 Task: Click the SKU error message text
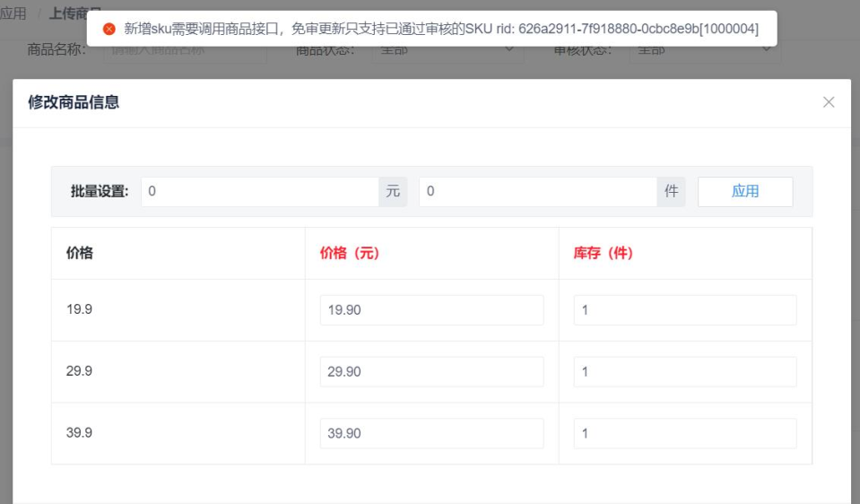440,29
